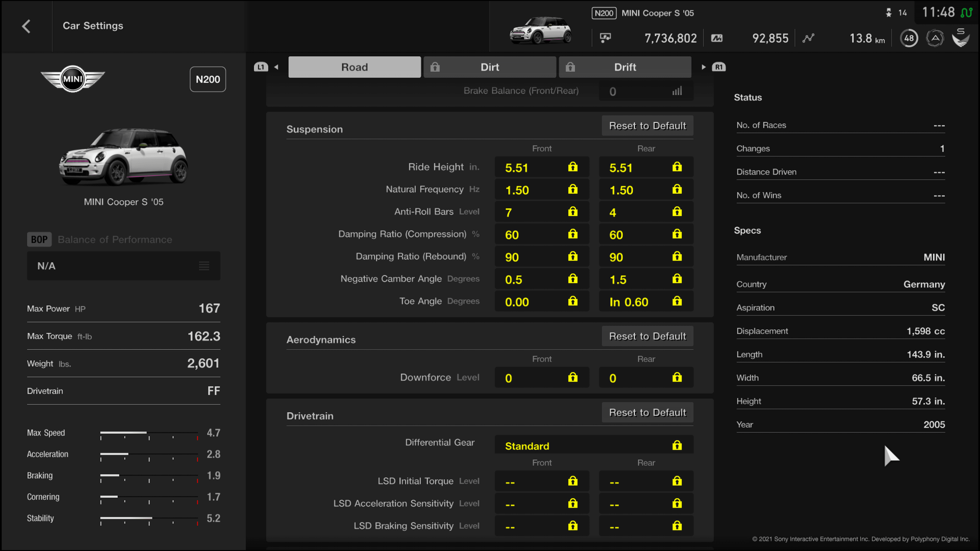Click the R1 next sheet button
Viewport: 980px width, 551px height.
[x=719, y=67]
